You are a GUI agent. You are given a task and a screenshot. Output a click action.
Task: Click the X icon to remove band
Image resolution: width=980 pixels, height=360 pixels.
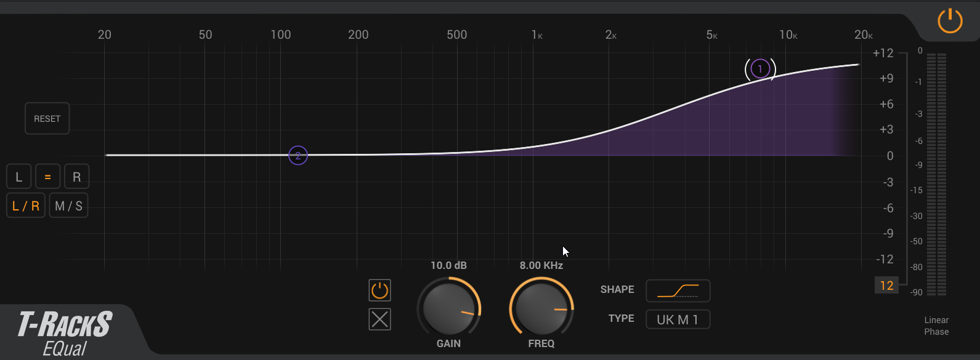(x=379, y=319)
